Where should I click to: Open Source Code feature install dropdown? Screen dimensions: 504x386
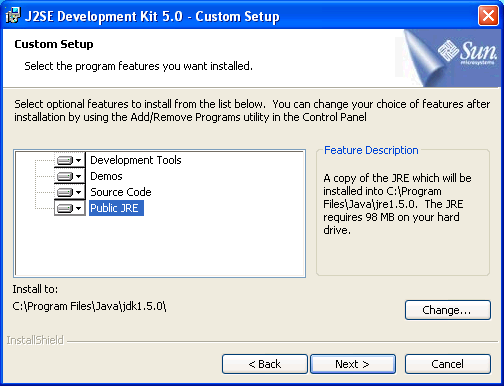70,192
